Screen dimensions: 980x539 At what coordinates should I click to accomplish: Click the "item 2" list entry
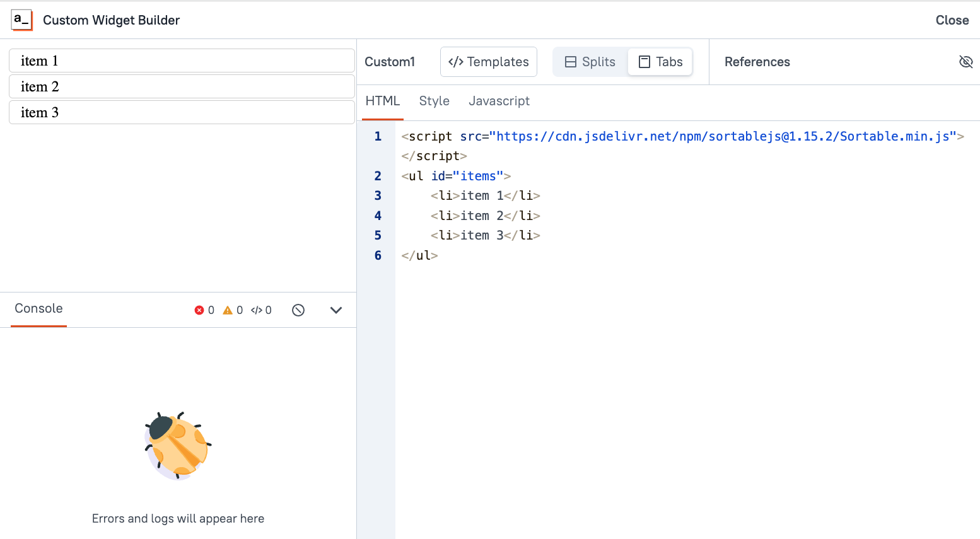click(x=182, y=86)
